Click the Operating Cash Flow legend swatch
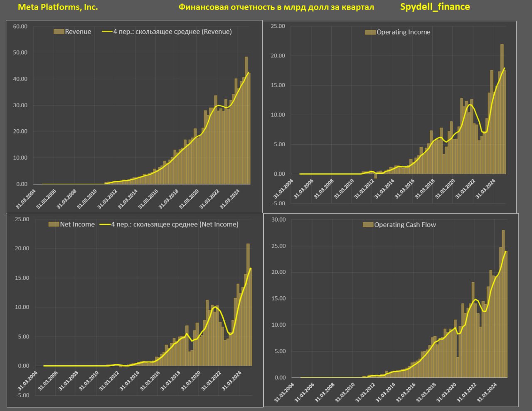The height and width of the screenshot is (411, 532). pyautogui.click(x=368, y=225)
